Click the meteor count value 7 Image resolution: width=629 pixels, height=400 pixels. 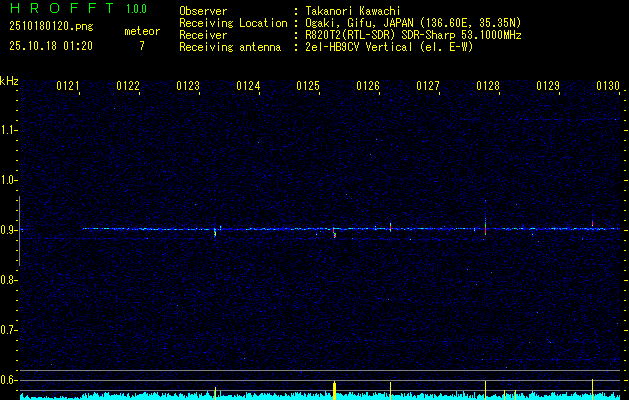142,46
